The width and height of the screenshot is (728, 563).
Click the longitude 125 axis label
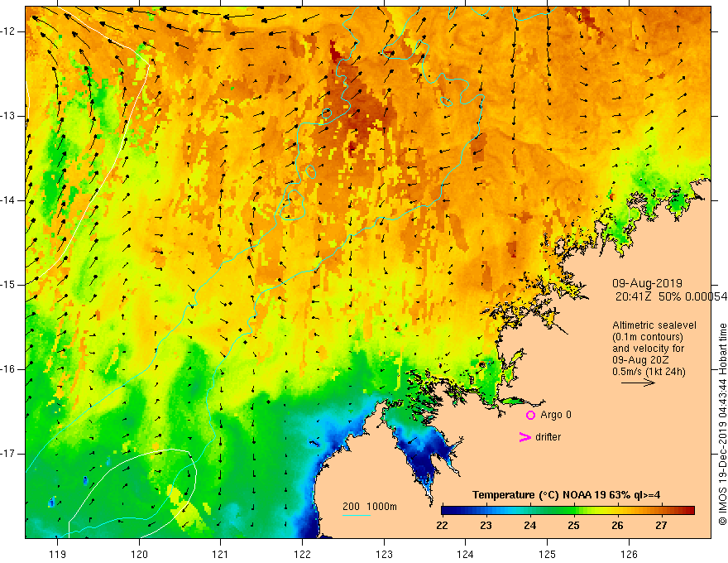[x=548, y=554]
